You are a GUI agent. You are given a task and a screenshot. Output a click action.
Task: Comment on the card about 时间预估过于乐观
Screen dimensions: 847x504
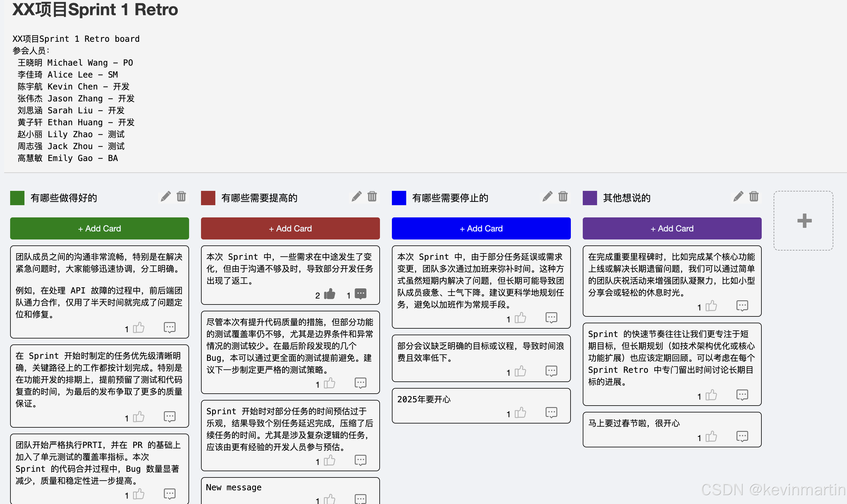point(360,460)
